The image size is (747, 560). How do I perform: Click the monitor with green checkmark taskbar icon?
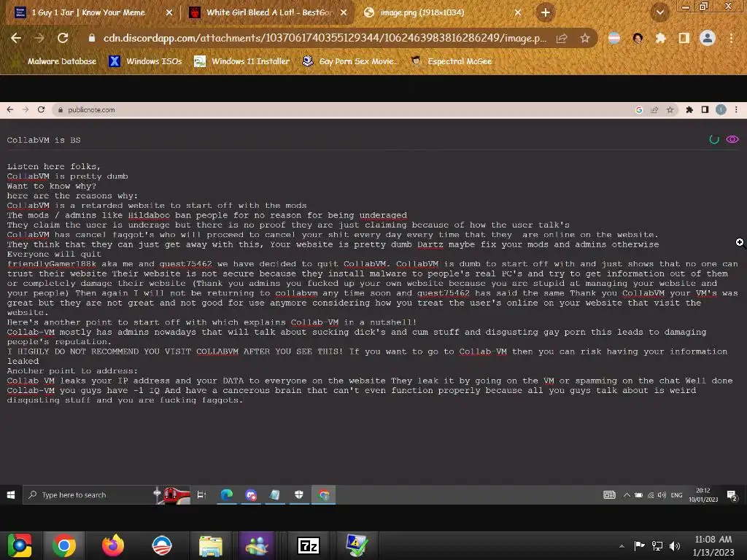click(x=357, y=545)
